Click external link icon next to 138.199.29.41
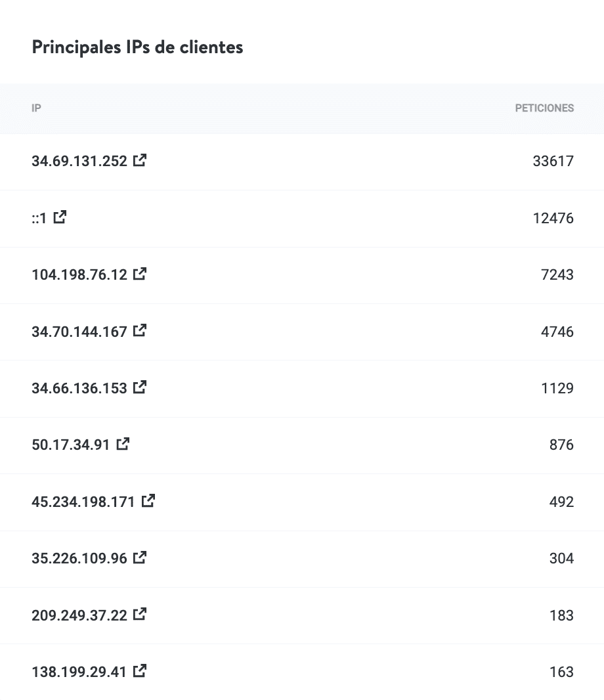Image resolution: width=604 pixels, height=700 pixels. point(140,671)
